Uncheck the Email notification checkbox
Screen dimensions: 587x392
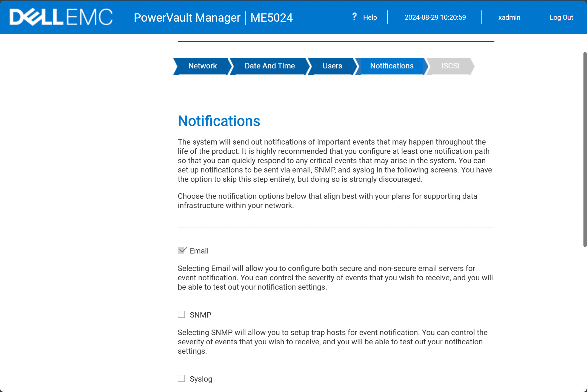[182, 250]
